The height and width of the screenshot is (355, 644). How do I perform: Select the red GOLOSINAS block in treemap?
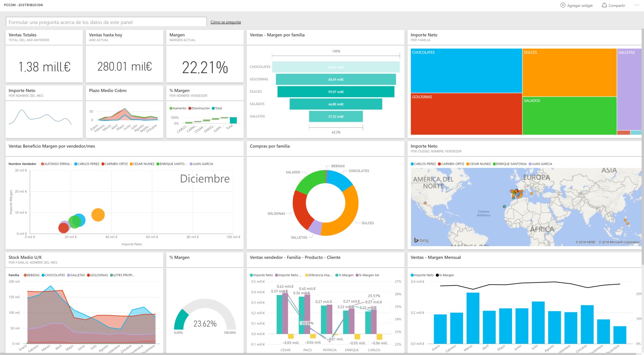466,114
